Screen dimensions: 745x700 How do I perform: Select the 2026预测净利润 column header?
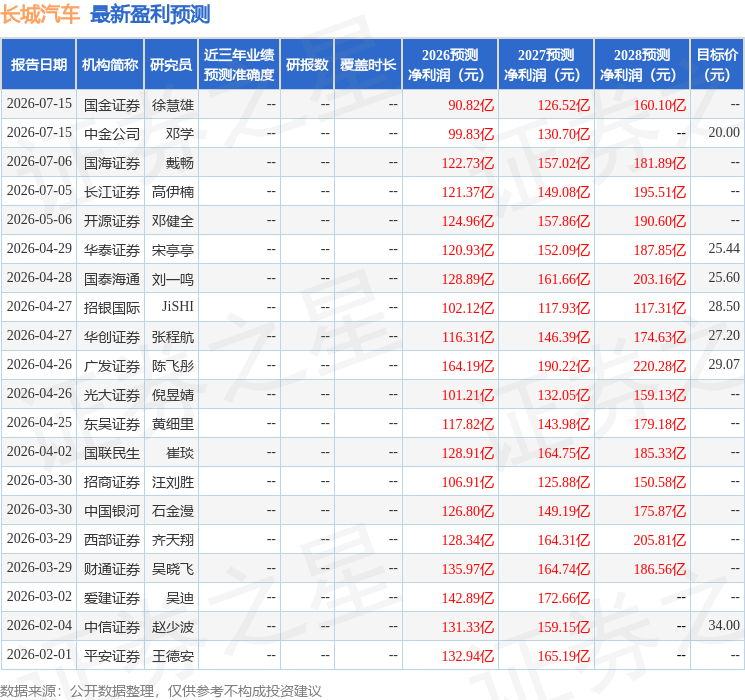tap(450, 65)
